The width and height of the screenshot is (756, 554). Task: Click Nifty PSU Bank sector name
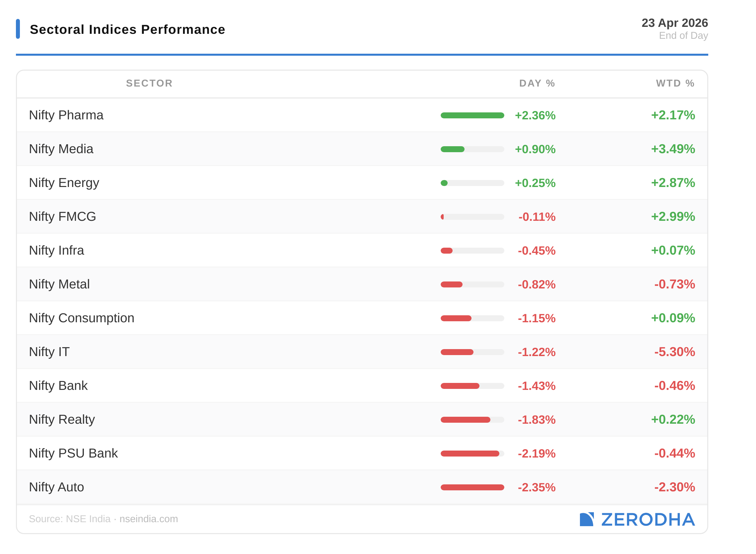coord(74,453)
